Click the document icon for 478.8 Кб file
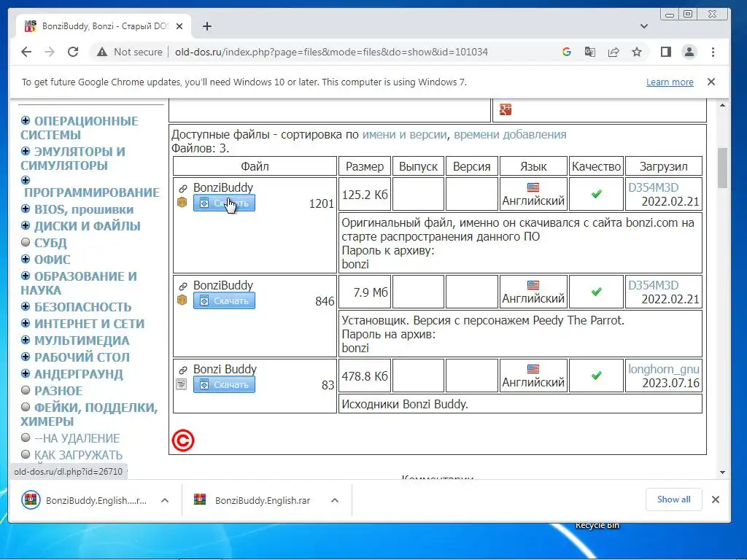Image resolution: width=747 pixels, height=560 pixels. pos(182,384)
